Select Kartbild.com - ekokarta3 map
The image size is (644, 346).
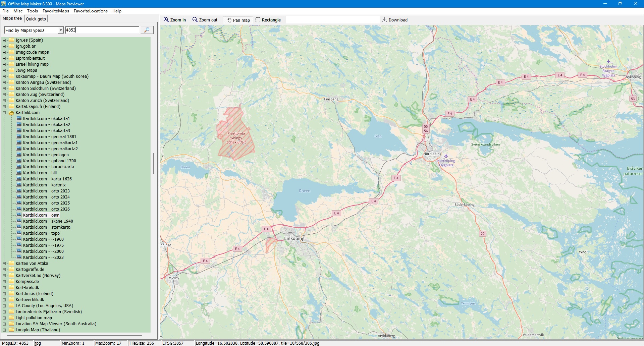tap(47, 131)
